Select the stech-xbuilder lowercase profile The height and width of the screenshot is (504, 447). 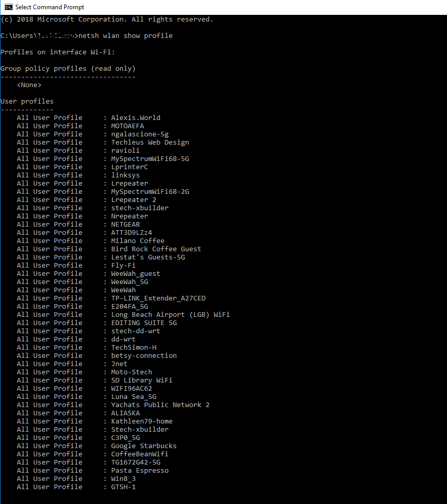pyautogui.click(x=140, y=208)
